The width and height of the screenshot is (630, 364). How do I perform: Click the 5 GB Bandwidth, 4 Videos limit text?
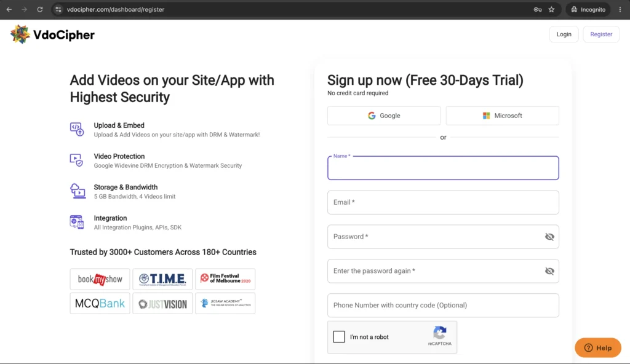point(135,197)
